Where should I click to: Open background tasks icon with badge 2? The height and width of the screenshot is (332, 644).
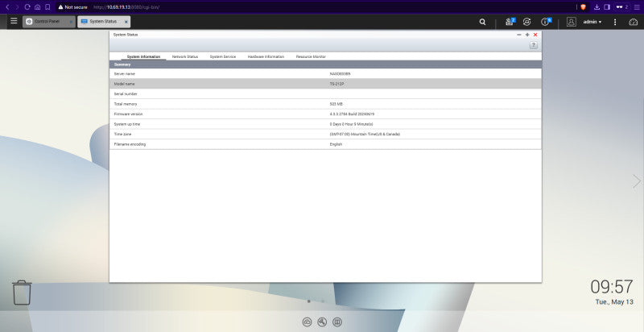tap(510, 22)
